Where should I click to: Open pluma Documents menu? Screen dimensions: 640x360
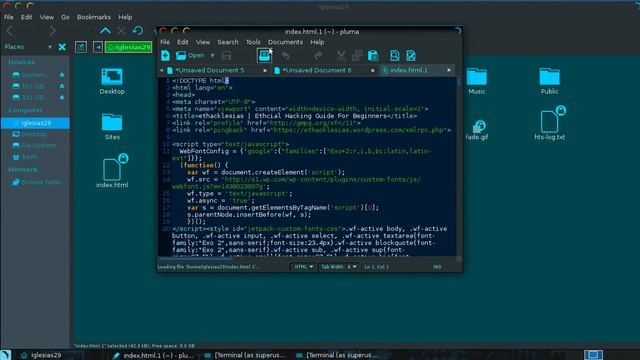[x=285, y=42]
